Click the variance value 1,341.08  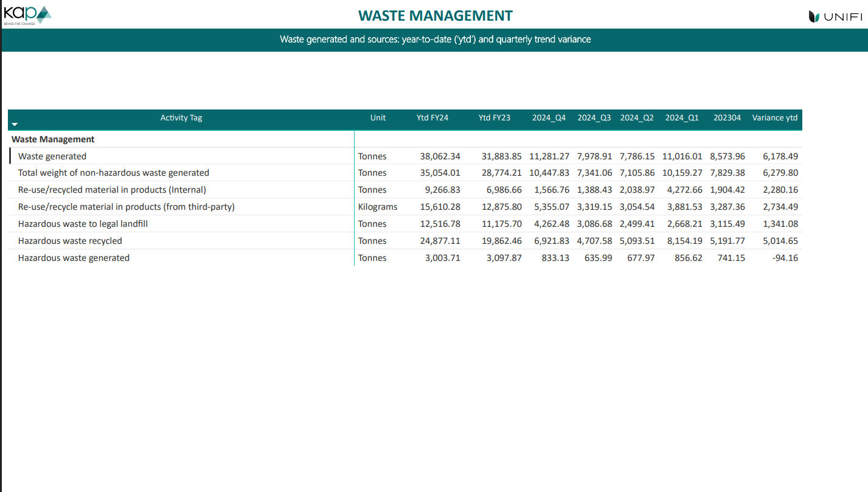pos(780,224)
